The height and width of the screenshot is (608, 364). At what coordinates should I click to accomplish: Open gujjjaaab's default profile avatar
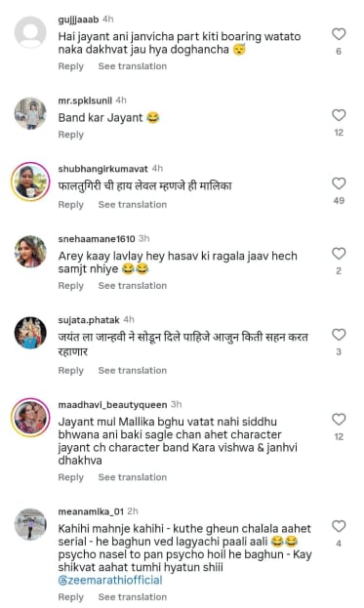point(30,32)
